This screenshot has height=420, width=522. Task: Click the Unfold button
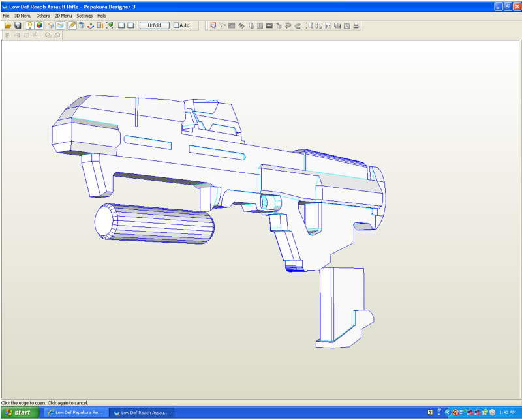(x=155, y=25)
